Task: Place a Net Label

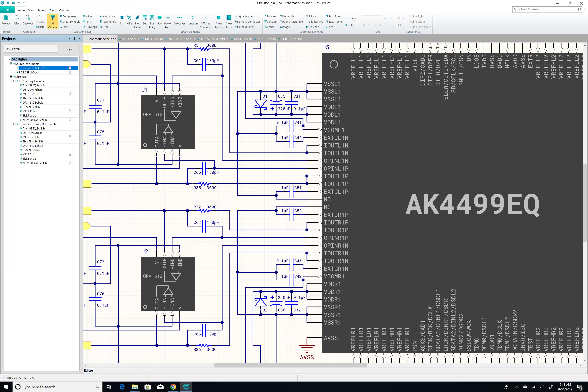Action: (x=137, y=22)
